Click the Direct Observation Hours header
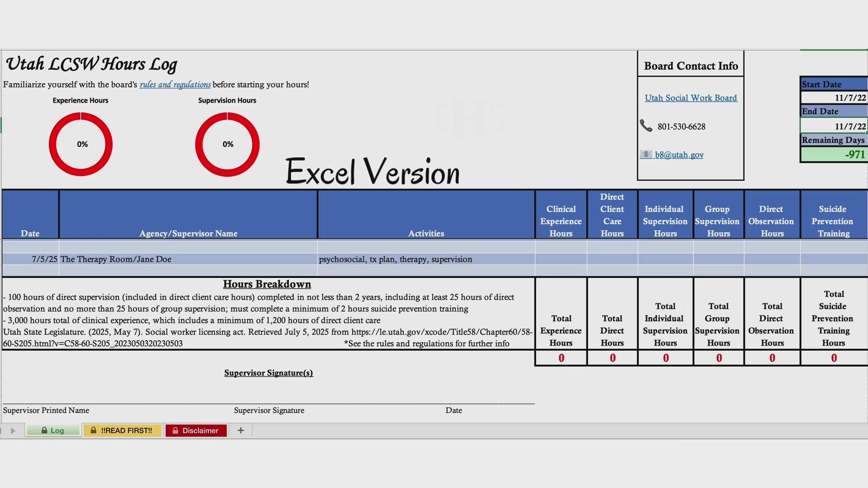This screenshot has height=488, width=868. click(x=772, y=214)
